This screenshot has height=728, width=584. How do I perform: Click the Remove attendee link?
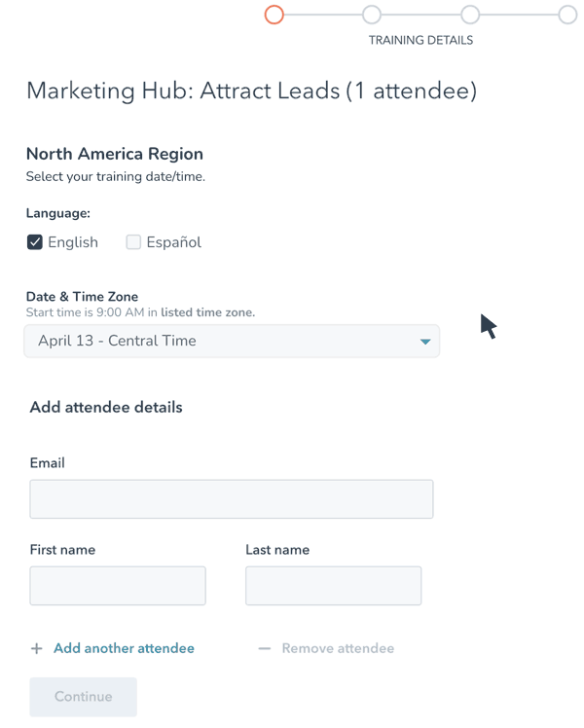338,648
